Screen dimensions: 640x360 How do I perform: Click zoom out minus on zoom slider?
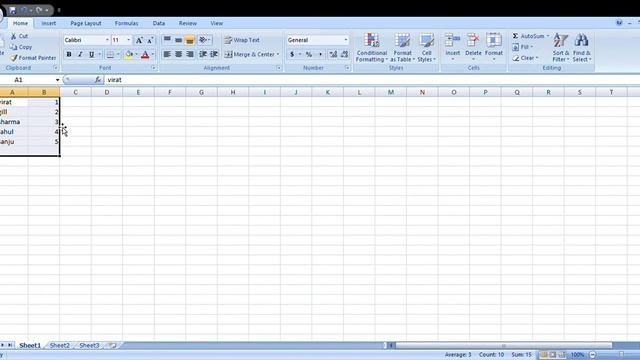tap(592, 355)
